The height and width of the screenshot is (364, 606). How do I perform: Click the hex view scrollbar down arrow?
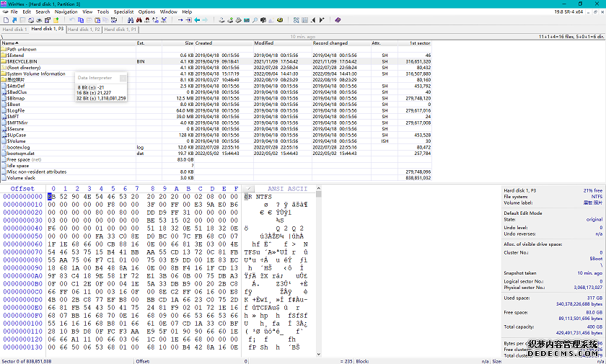318,354
